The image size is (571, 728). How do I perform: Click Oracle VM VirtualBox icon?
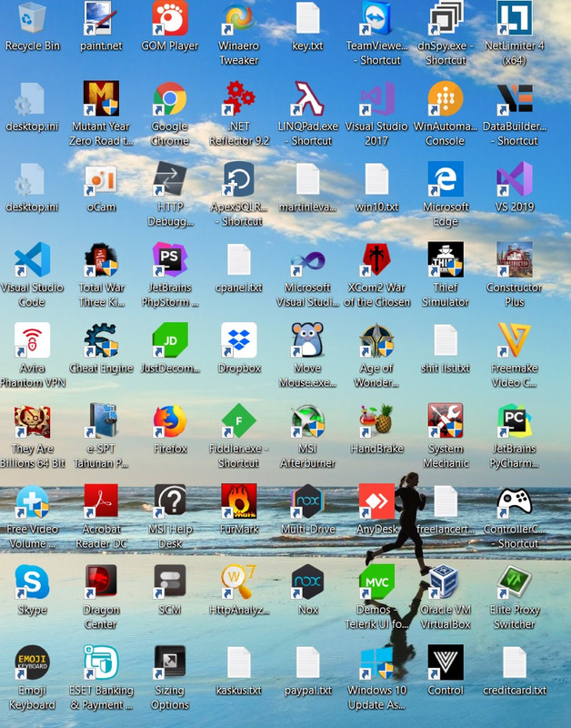[446, 581]
